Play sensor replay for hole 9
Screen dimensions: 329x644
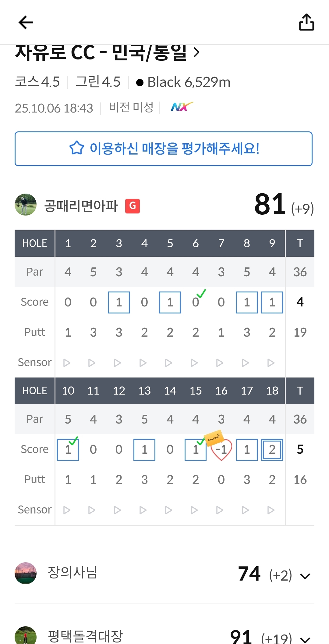point(271,363)
